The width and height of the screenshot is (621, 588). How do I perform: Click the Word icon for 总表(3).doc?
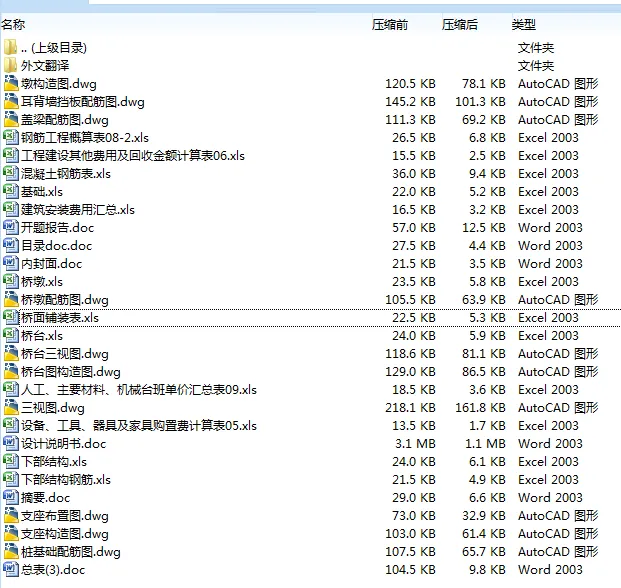(11, 569)
